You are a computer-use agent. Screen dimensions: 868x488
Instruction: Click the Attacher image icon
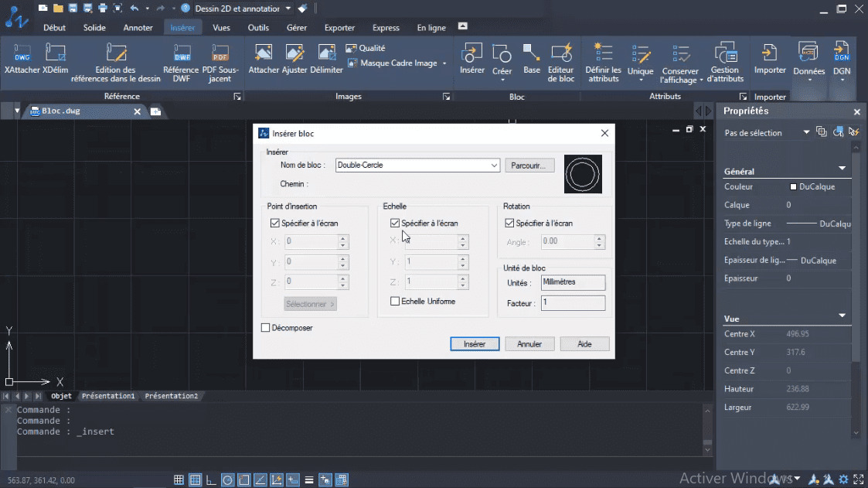tap(264, 53)
